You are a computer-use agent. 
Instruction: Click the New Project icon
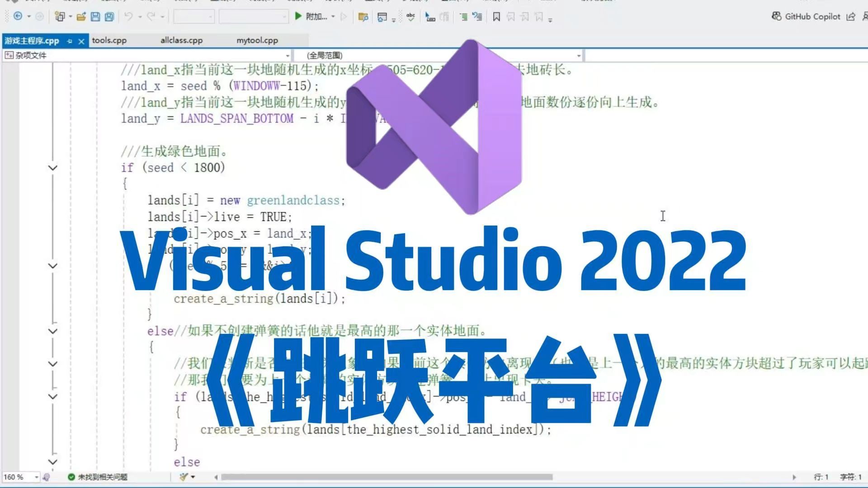59,17
